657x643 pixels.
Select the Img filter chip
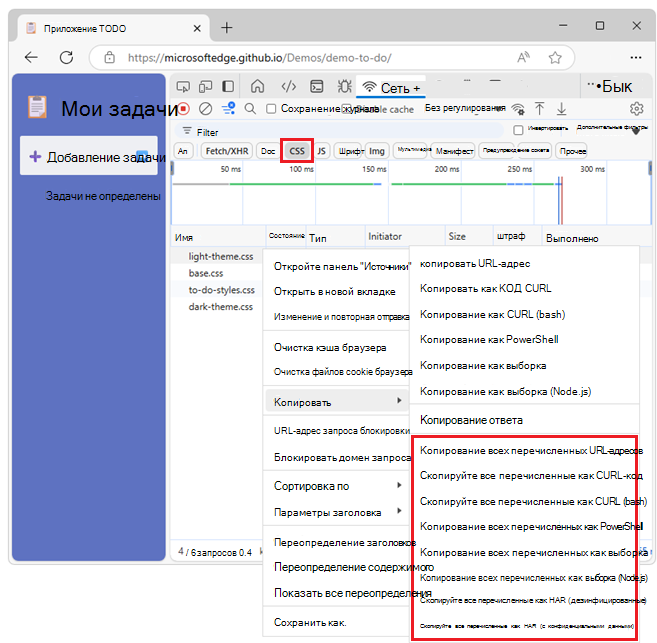376,151
